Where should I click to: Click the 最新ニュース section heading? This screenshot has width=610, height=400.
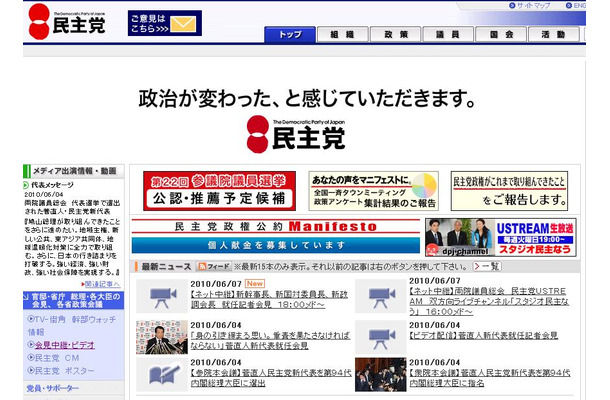(166, 267)
